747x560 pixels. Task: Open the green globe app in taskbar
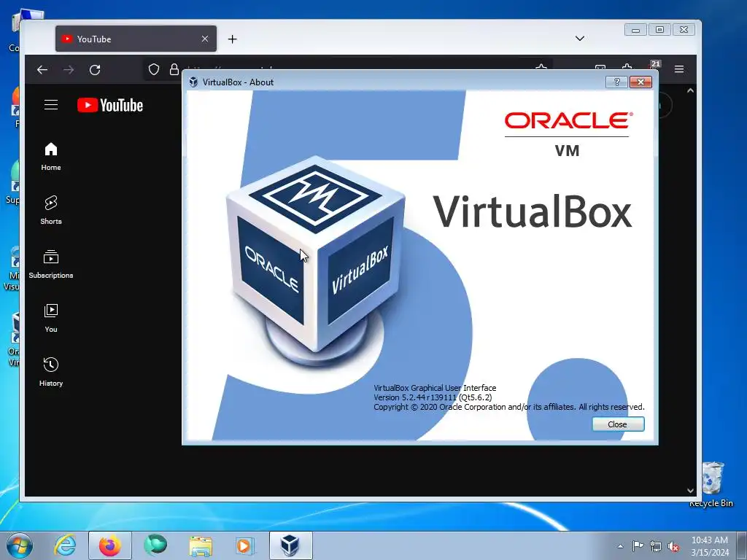pos(155,545)
